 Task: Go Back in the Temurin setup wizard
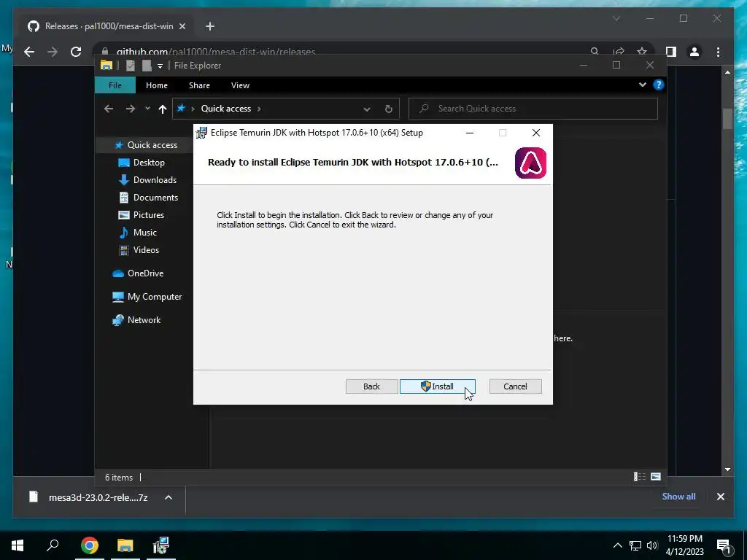click(x=371, y=386)
